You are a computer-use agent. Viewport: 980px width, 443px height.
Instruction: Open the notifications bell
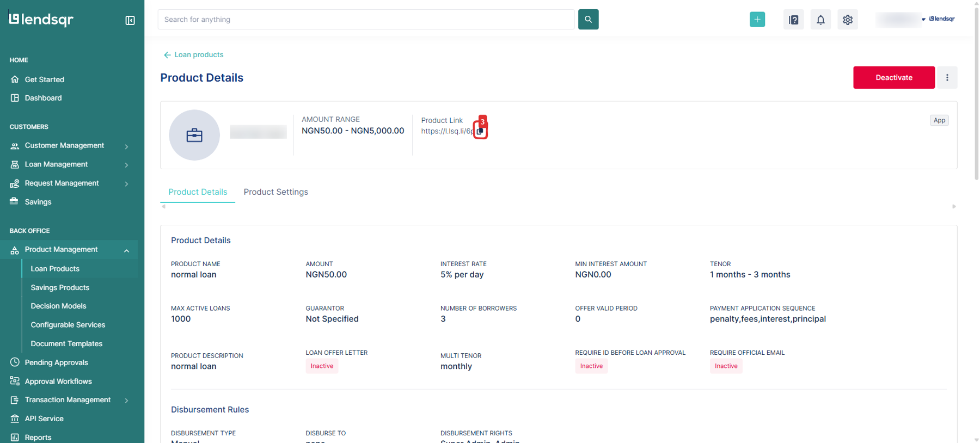pos(820,20)
